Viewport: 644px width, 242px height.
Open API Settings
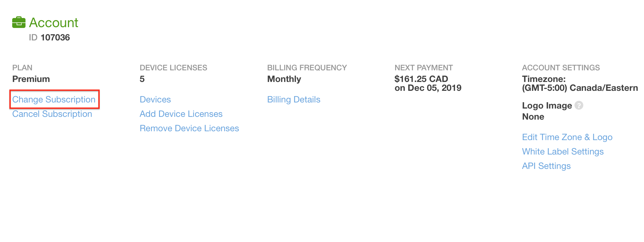pos(546,166)
